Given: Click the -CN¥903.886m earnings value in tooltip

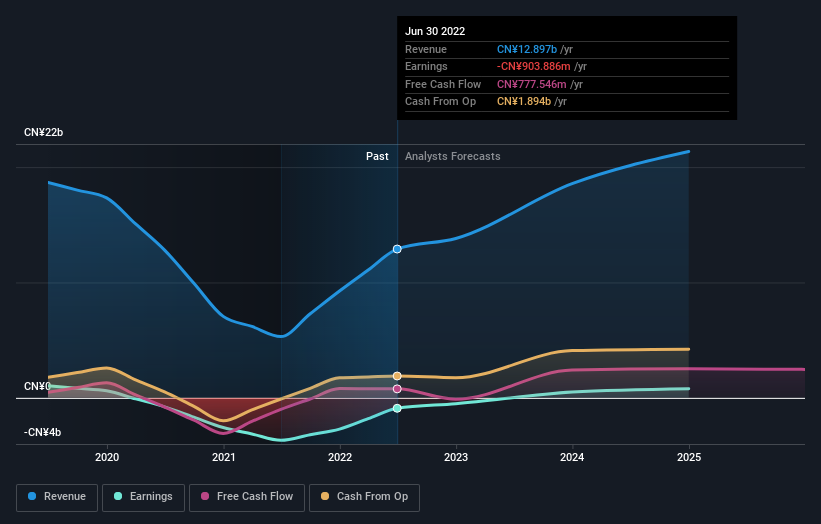Looking at the screenshot, I should coord(534,66).
